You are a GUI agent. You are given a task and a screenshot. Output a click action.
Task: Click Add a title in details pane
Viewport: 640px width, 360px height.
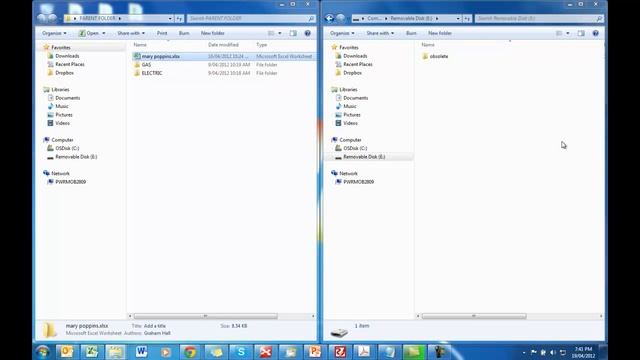pyautogui.click(x=155, y=326)
